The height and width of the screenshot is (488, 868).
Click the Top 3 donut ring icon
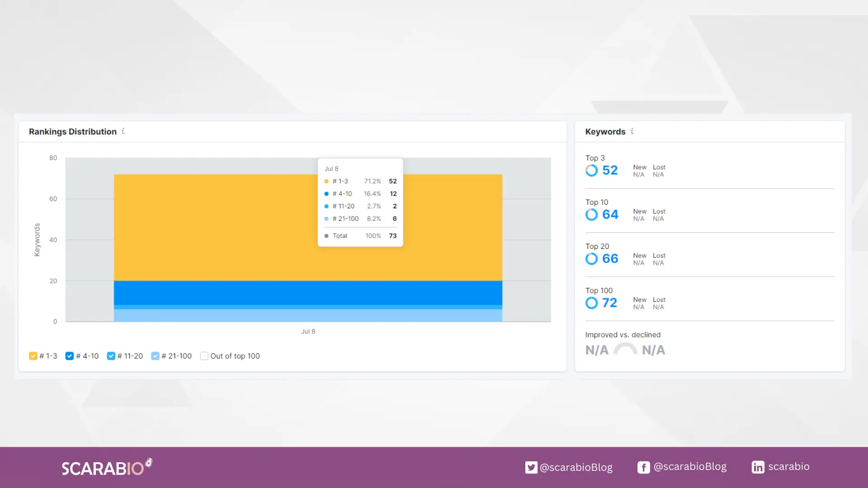(x=591, y=170)
